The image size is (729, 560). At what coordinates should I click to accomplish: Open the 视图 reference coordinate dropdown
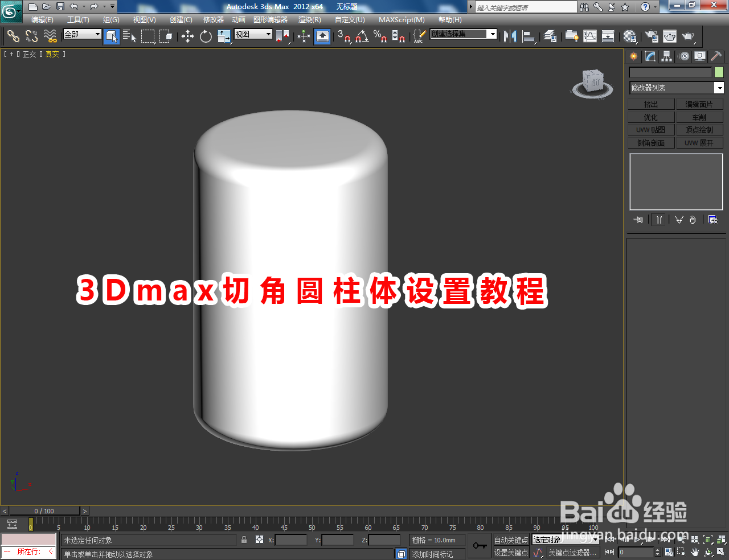tap(252, 34)
